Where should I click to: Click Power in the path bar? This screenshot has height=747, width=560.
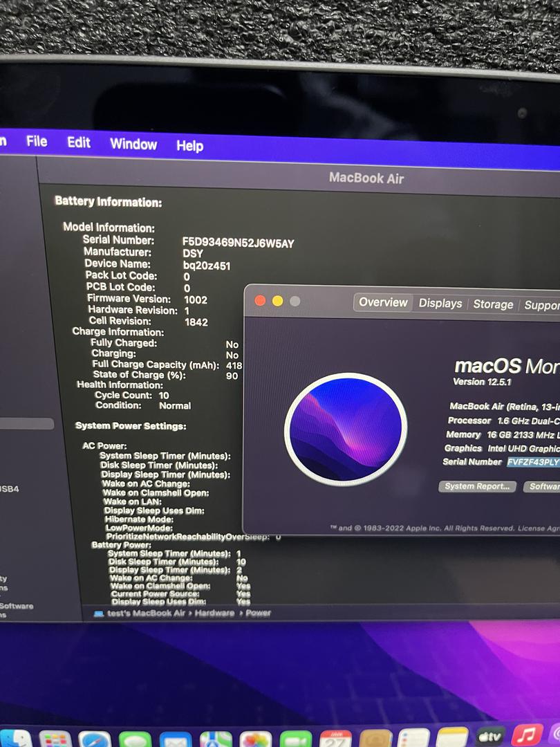(258, 613)
